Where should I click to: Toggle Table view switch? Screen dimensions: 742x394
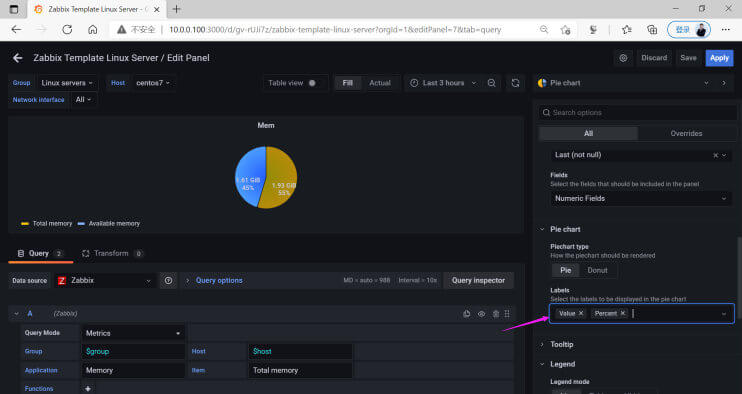click(x=312, y=83)
